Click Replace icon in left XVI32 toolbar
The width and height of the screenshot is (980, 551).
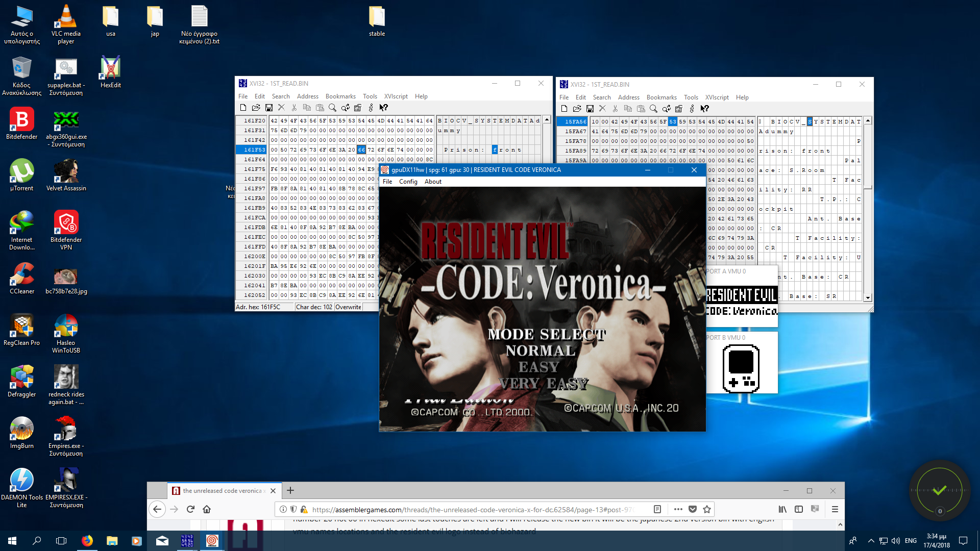(x=346, y=108)
